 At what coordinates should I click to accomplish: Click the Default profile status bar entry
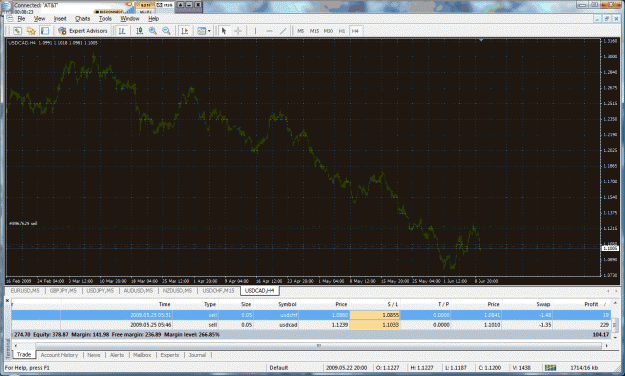(279, 368)
